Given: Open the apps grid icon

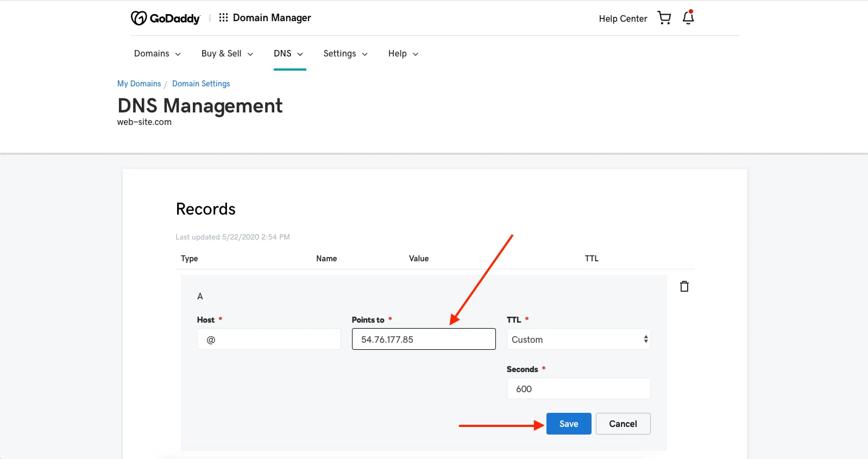Looking at the screenshot, I should 223,18.
